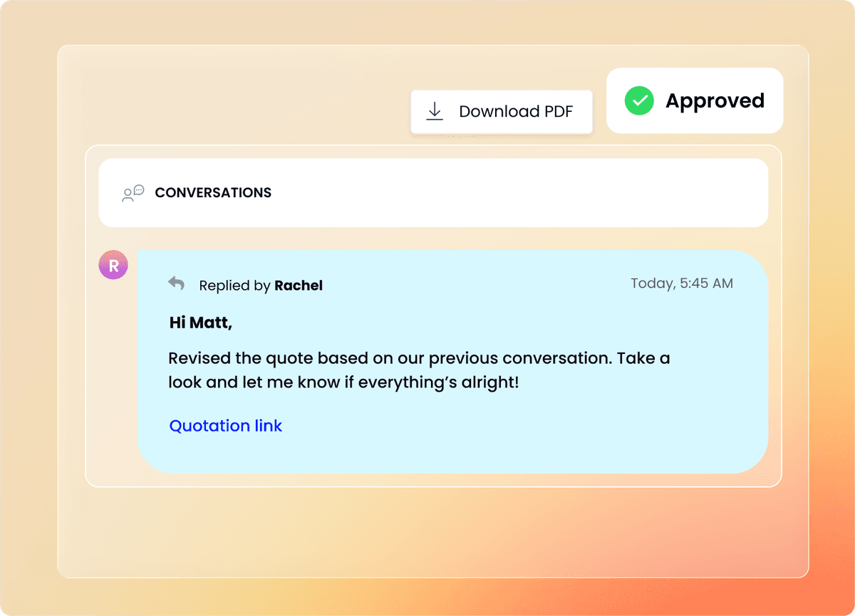
Task: Select the Approved status badge
Action: (695, 100)
